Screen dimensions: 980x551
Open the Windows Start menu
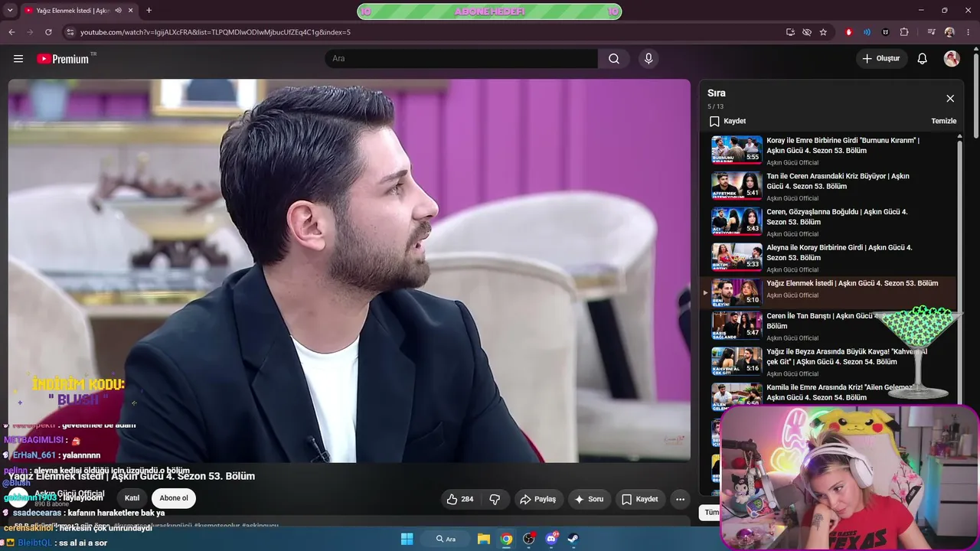pos(407,539)
